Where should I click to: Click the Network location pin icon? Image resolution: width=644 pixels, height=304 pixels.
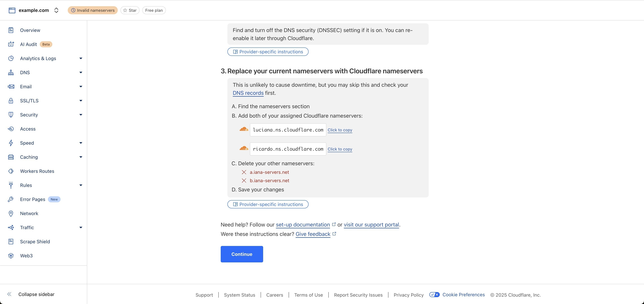pyautogui.click(x=11, y=214)
